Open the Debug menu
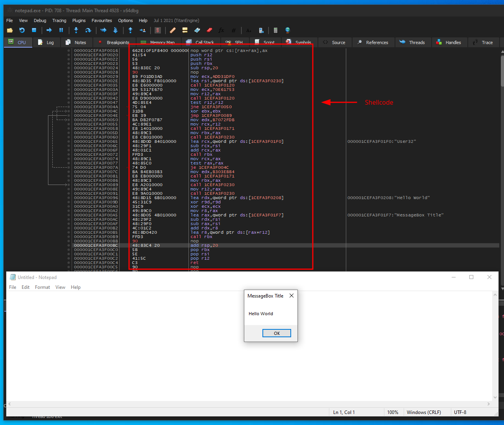The image size is (504, 425). click(x=40, y=20)
